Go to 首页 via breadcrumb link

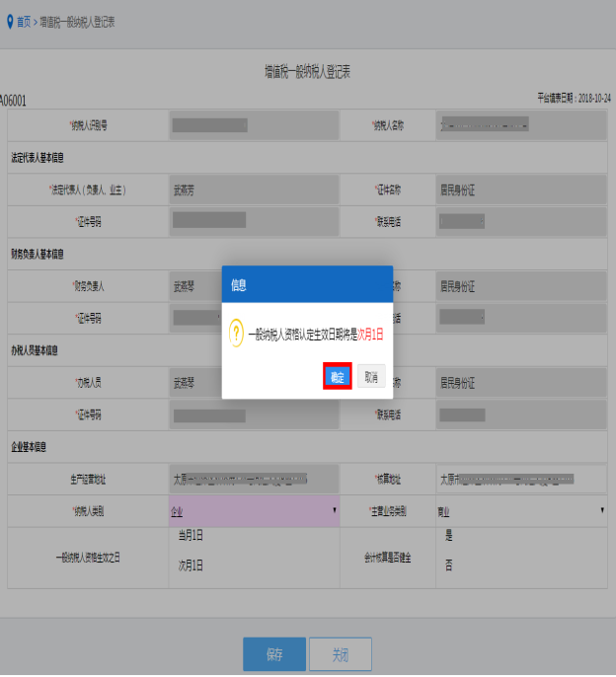click(x=24, y=21)
